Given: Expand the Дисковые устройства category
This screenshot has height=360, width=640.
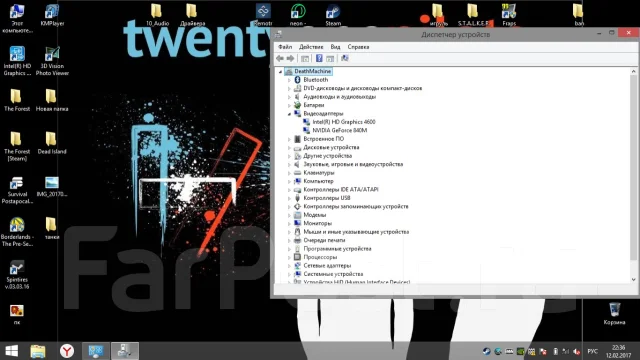Looking at the screenshot, I should tap(289, 148).
